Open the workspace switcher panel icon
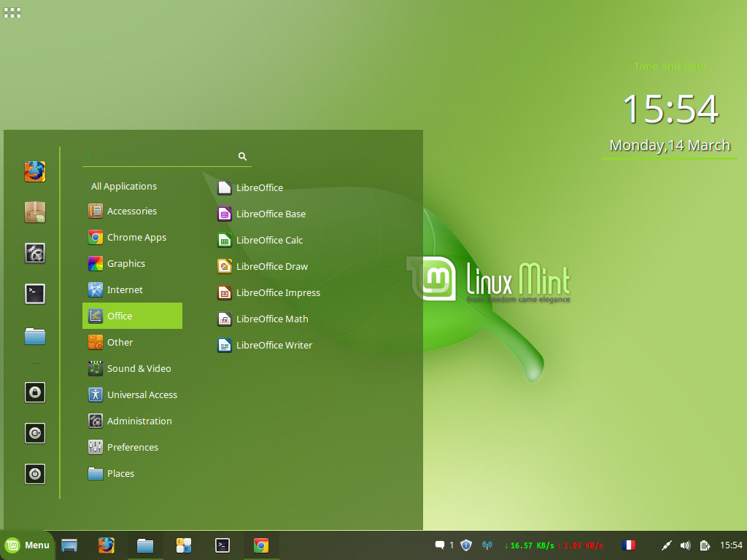Viewport: 747px width, 560px height. click(x=184, y=545)
